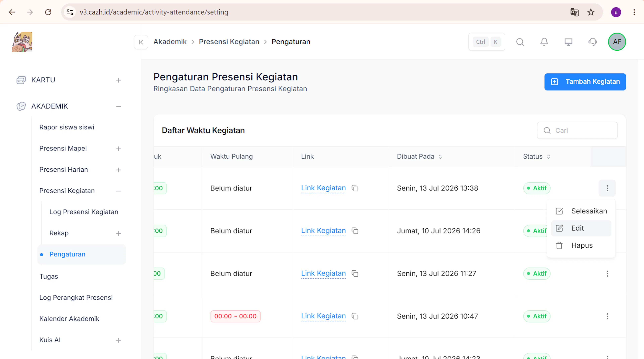644x359 pixels.
Task: Click the Tambah Kegiatan button
Action: pyautogui.click(x=585, y=82)
